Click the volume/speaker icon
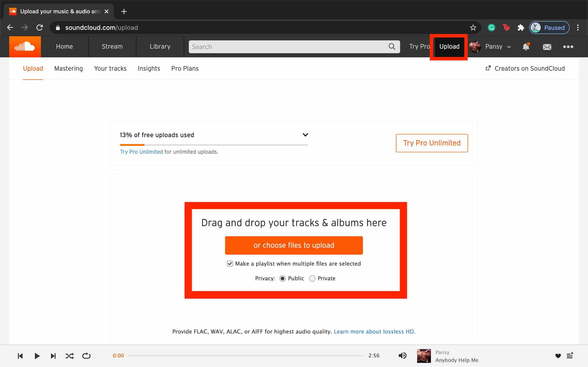 click(402, 356)
